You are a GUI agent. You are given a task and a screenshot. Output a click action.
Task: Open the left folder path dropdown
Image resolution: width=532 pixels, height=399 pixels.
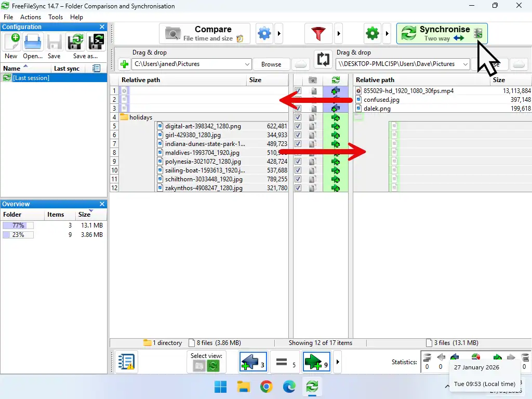(x=247, y=64)
